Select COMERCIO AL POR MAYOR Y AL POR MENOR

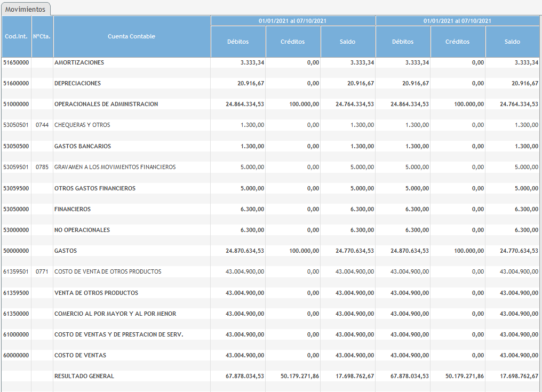point(115,314)
